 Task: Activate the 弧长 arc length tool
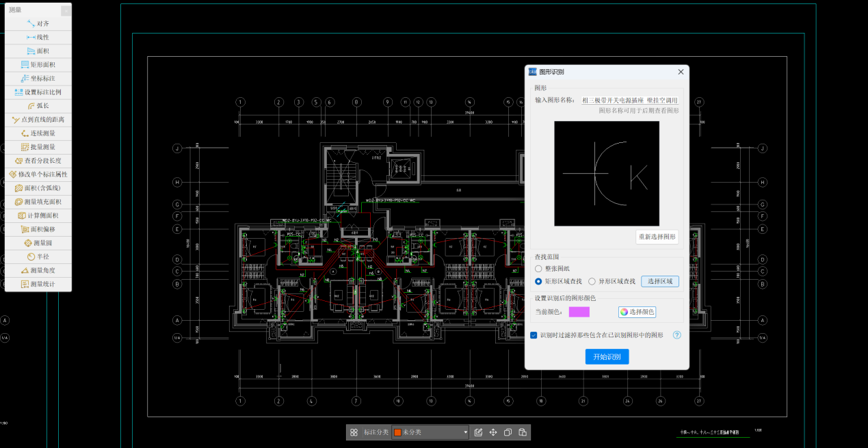tap(38, 106)
